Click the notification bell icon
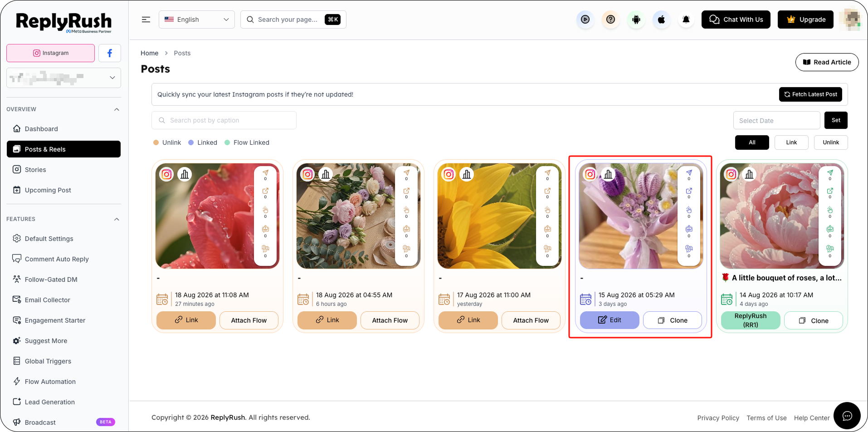This screenshot has height=432, width=868. (x=686, y=20)
